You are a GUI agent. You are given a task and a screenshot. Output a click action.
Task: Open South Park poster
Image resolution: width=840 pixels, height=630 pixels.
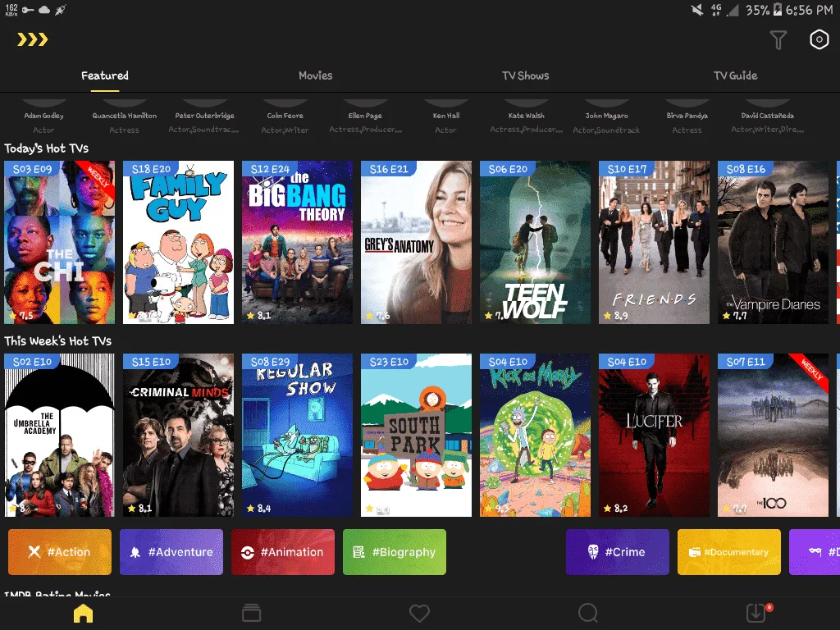416,435
